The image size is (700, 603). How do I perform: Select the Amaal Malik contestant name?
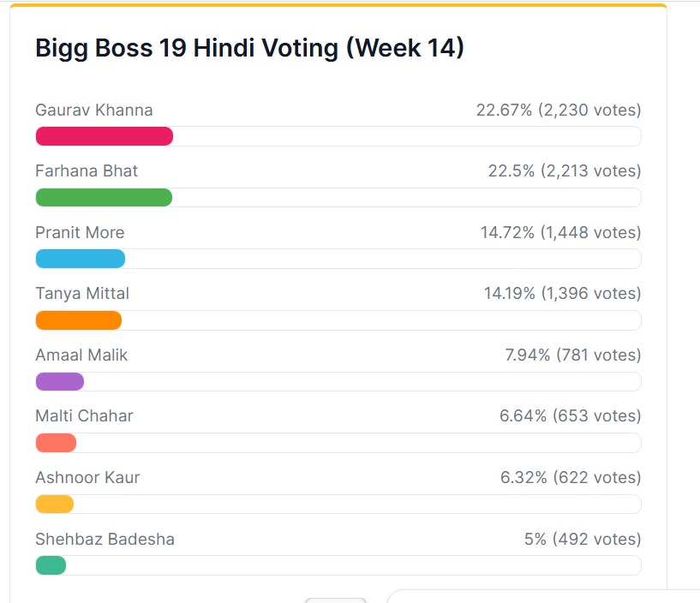pyautogui.click(x=81, y=355)
